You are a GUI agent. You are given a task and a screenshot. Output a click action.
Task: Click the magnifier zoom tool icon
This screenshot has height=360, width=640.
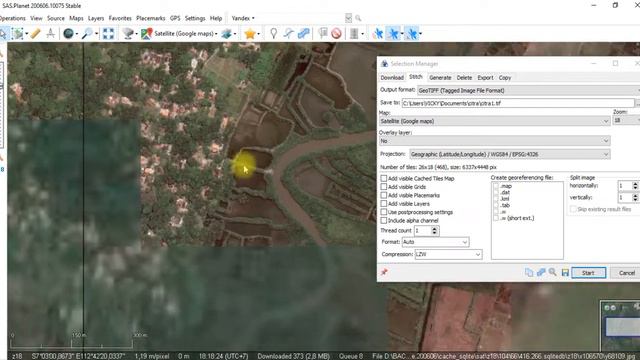tap(87, 33)
